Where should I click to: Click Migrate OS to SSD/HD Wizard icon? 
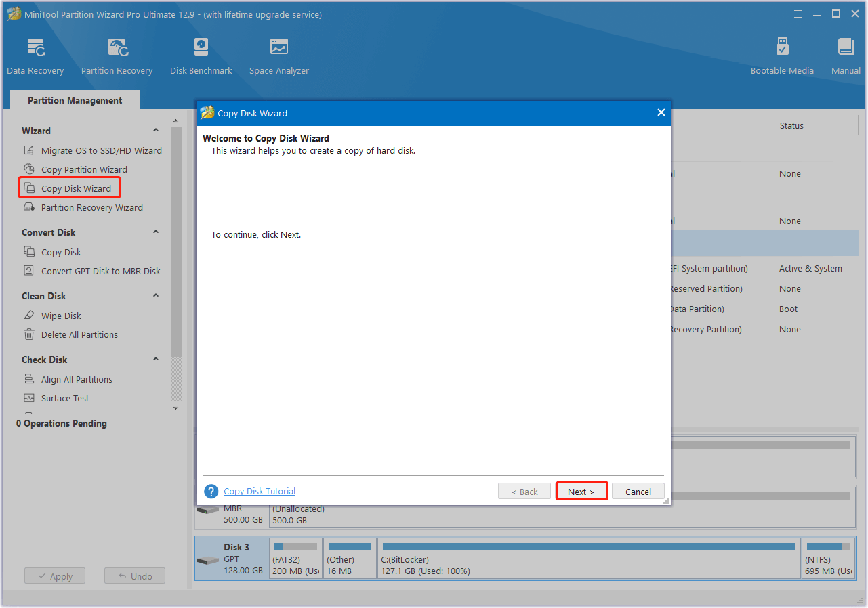28,150
